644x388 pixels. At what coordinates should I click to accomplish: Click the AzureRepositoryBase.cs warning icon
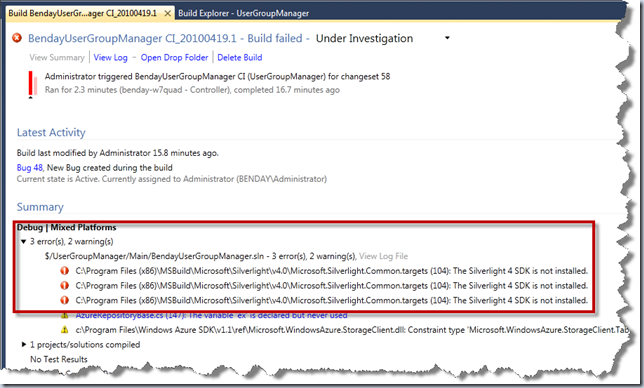tap(64, 316)
